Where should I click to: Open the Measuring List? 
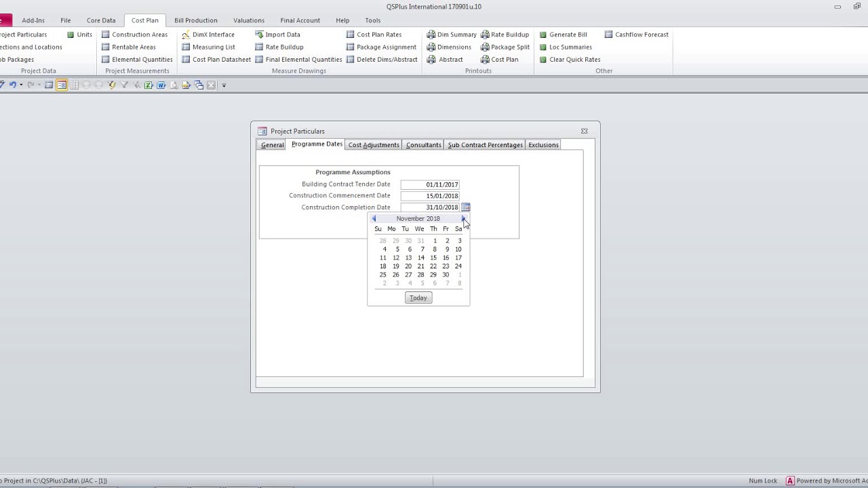[x=208, y=47]
